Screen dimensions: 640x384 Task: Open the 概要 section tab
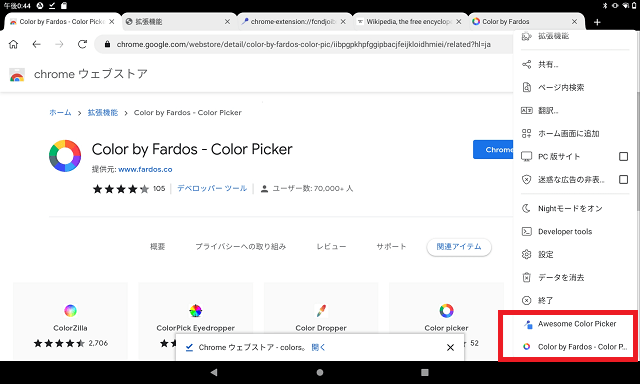pos(158,246)
